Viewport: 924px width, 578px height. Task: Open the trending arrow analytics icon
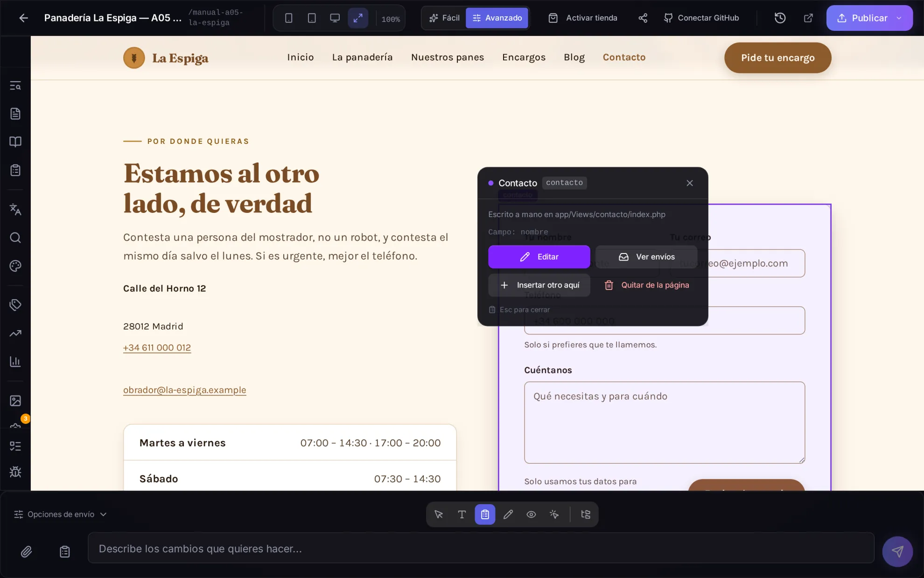(x=15, y=333)
